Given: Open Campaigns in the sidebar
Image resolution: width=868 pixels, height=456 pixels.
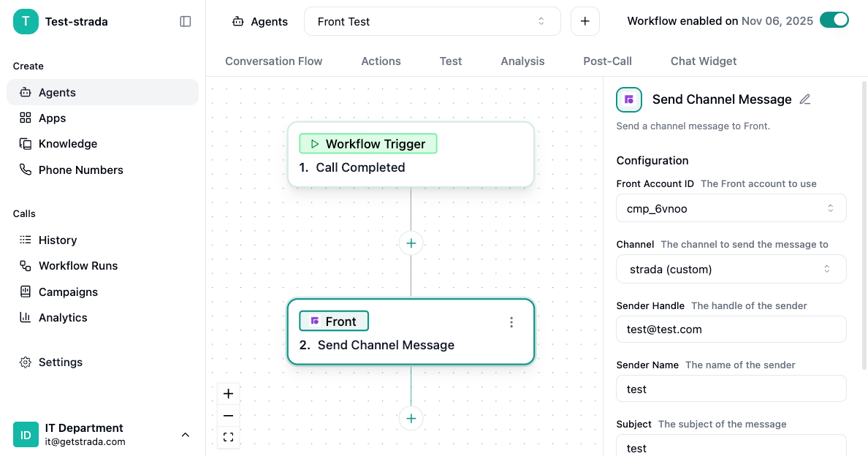Looking at the screenshot, I should pos(102,292).
